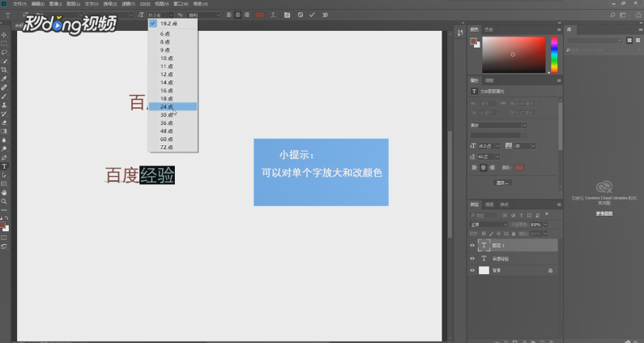Select the Dodge tool

(x=4, y=149)
